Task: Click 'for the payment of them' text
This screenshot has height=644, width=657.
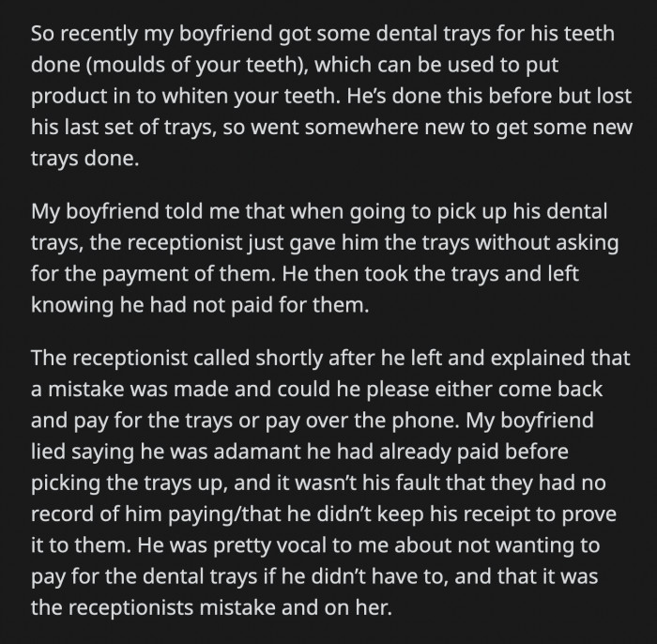Action: point(152,273)
